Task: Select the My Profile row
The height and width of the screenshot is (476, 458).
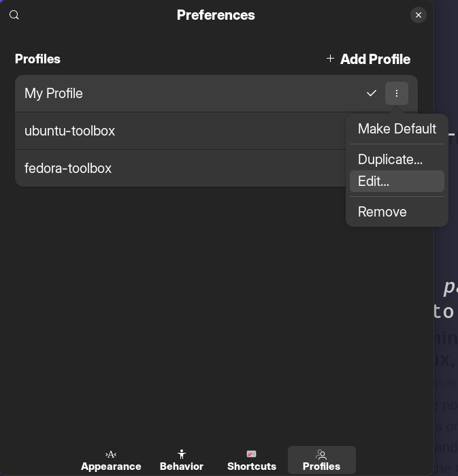Action: tap(216, 93)
